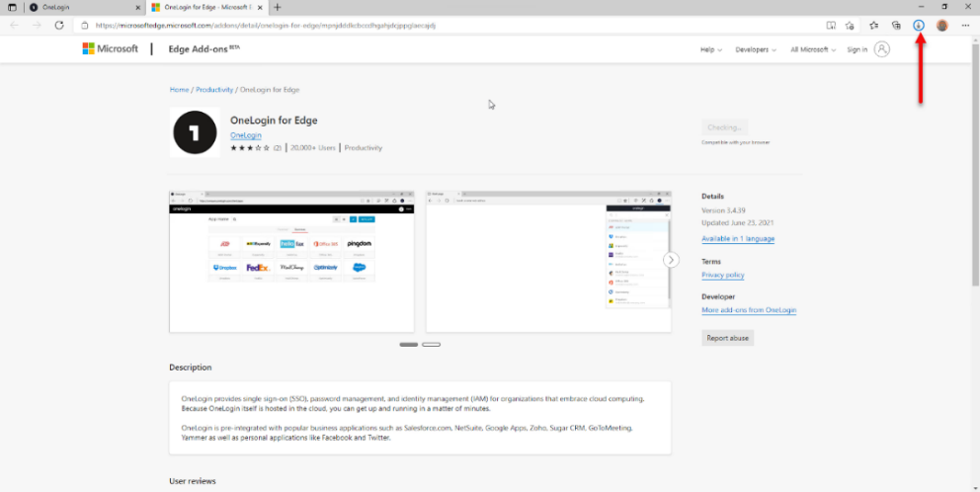Expand the All Microsoft dropdown
980x492 pixels.
[x=812, y=49]
